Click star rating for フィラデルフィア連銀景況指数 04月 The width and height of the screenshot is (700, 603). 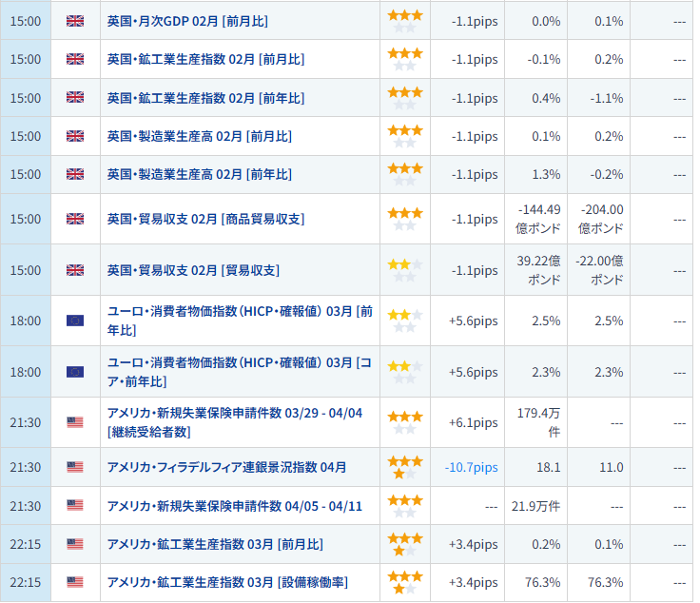(x=404, y=467)
